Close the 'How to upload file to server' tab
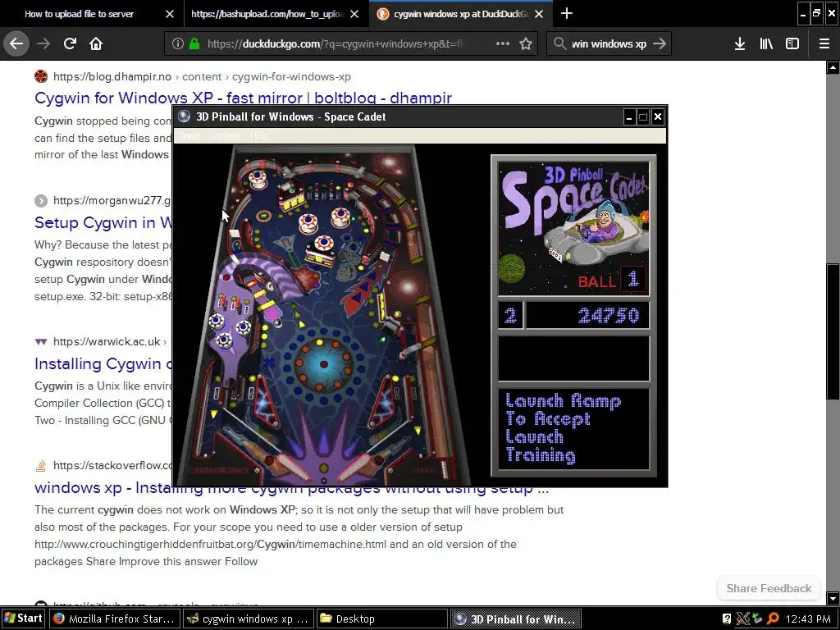This screenshot has width=840, height=630. (x=169, y=14)
